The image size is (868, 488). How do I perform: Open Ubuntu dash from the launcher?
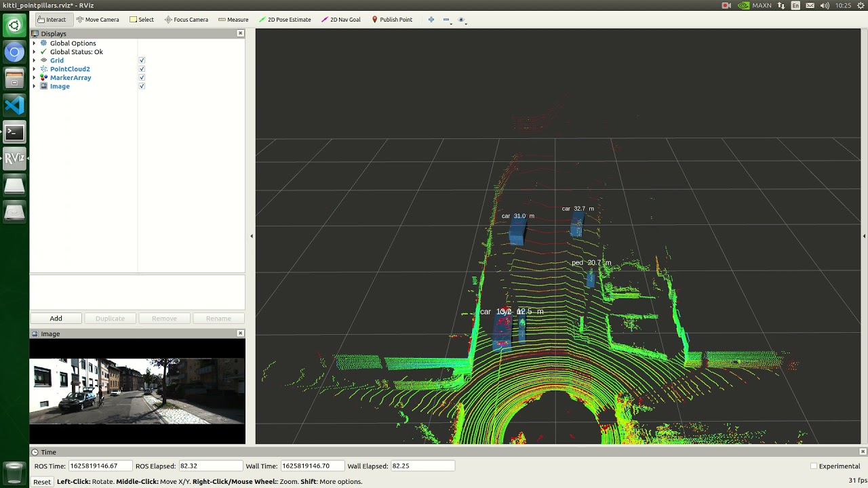(x=14, y=26)
